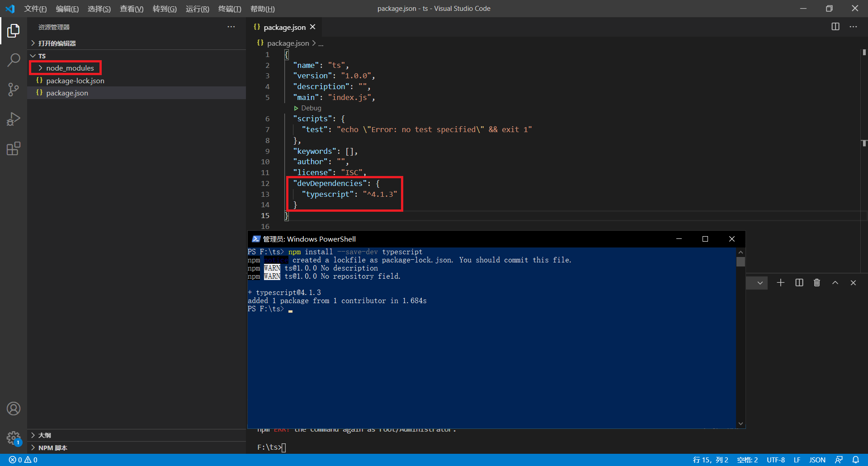Select package.json in file tree

pos(137,93)
